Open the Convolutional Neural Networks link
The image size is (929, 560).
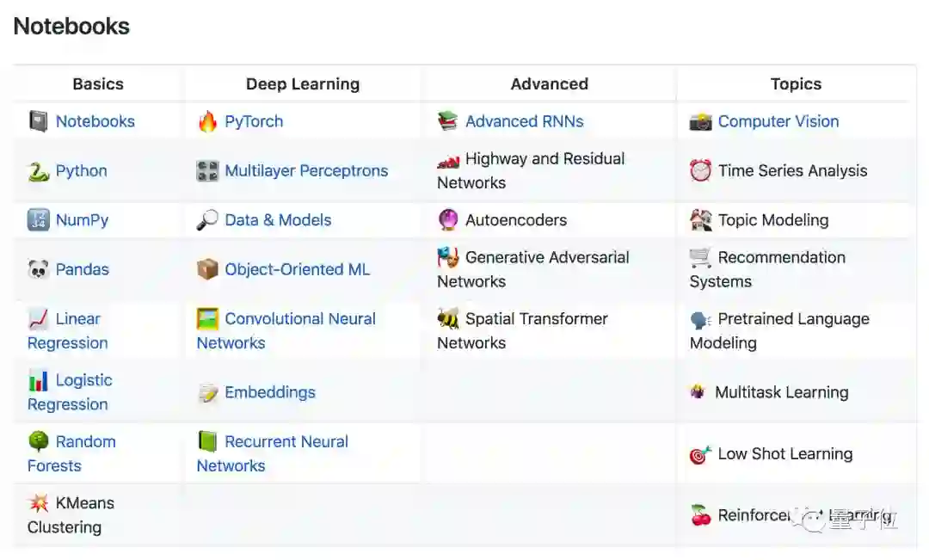coord(299,319)
